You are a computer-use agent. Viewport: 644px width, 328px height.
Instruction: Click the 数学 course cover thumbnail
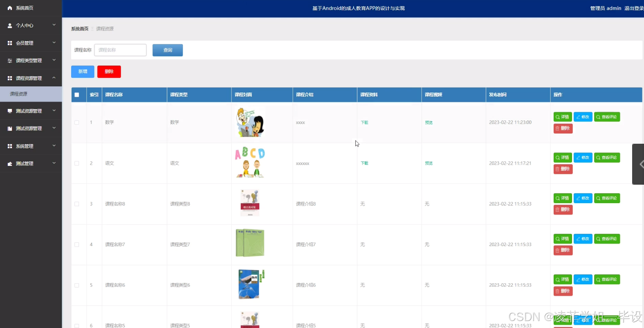(250, 122)
